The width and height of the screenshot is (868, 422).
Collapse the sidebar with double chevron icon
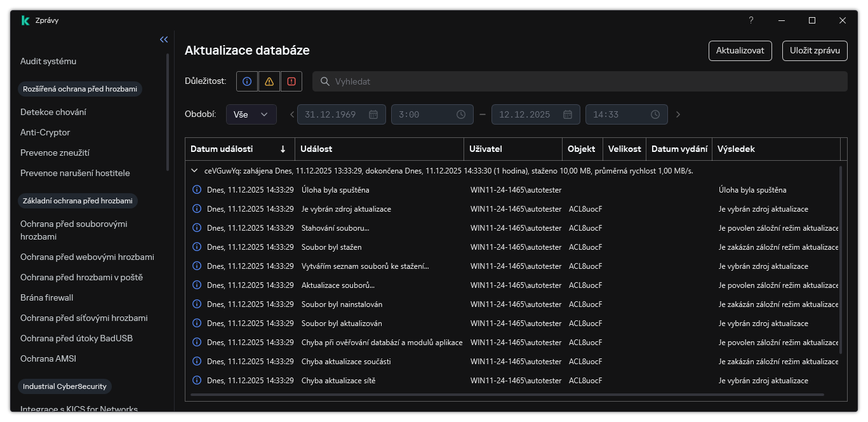[164, 39]
